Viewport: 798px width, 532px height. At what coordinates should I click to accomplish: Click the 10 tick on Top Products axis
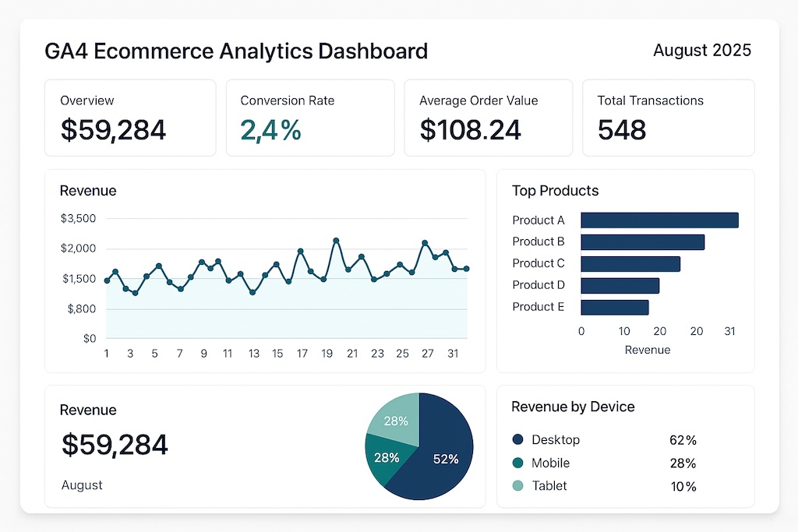click(x=624, y=331)
